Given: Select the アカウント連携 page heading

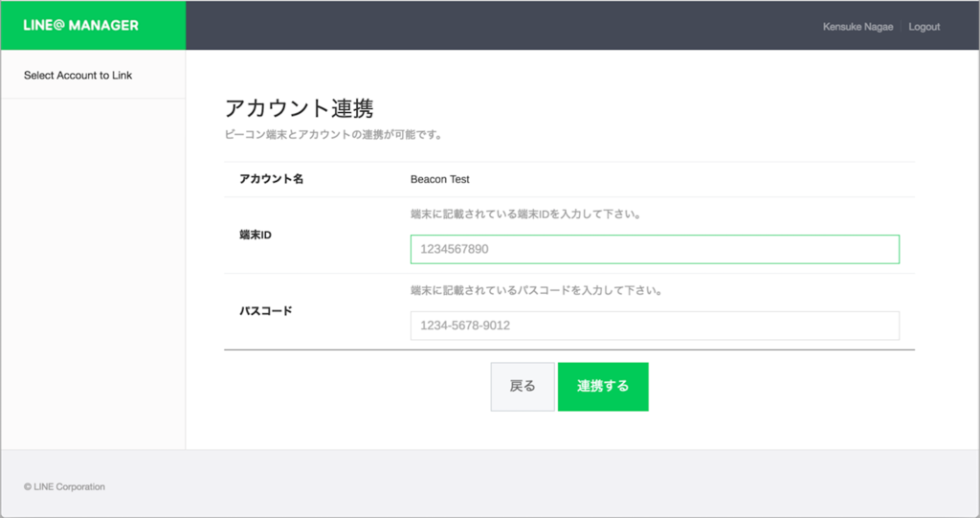Looking at the screenshot, I should [299, 108].
